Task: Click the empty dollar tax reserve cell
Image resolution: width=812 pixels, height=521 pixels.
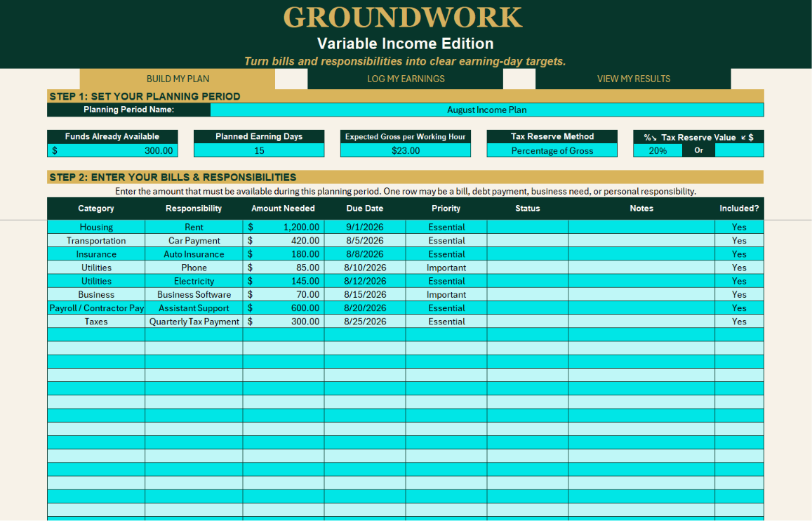Action: (x=740, y=150)
